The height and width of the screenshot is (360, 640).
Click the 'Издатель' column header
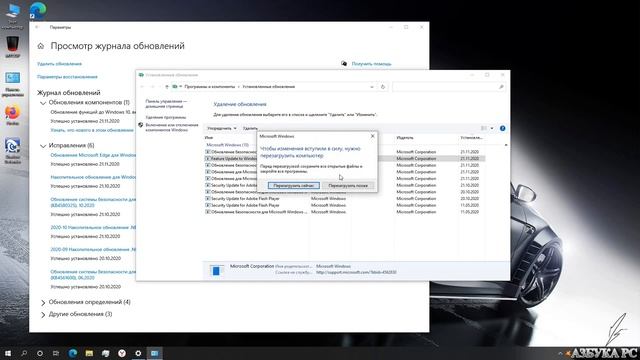pos(404,138)
